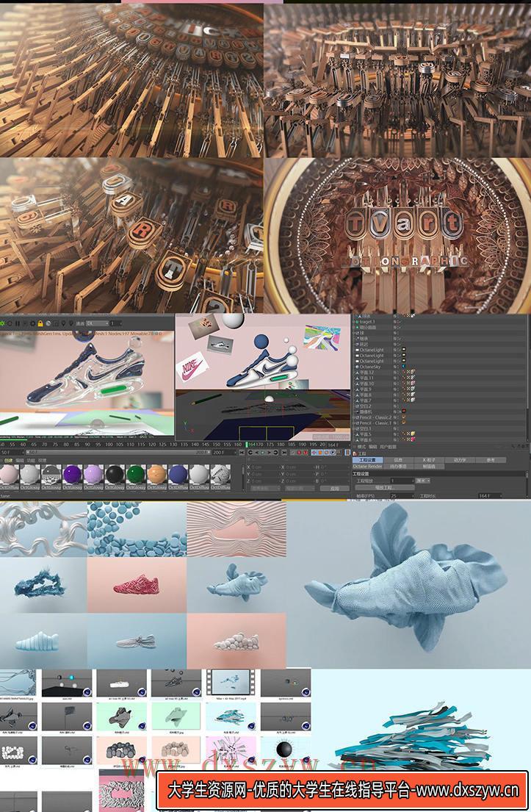The width and height of the screenshot is (531, 812).
Task: Click the texture tag on 平面.10
Action: coord(413,383)
